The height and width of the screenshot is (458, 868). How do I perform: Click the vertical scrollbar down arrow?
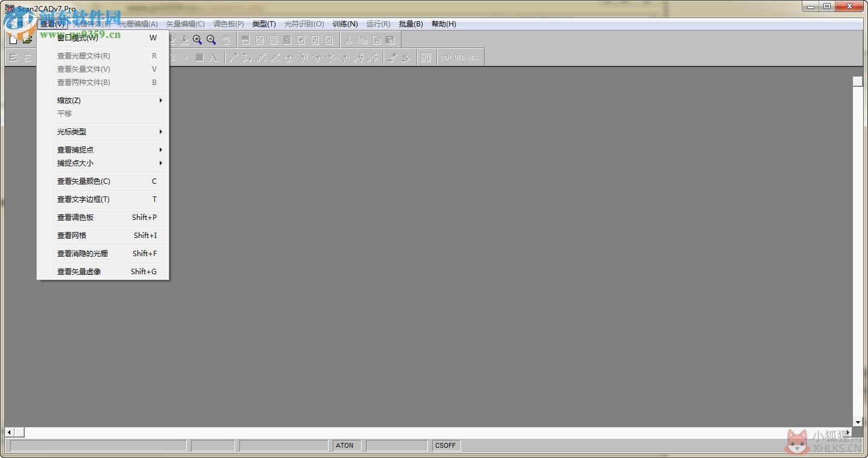[858, 422]
